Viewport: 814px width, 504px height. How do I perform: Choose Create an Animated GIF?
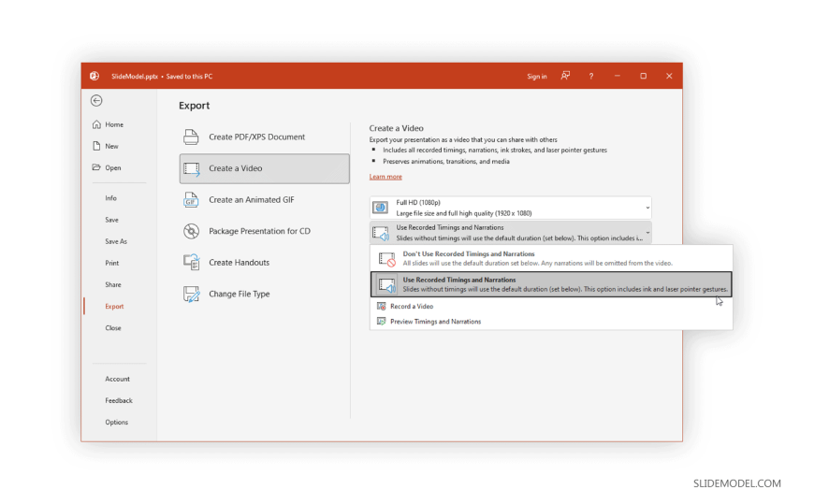pos(264,200)
